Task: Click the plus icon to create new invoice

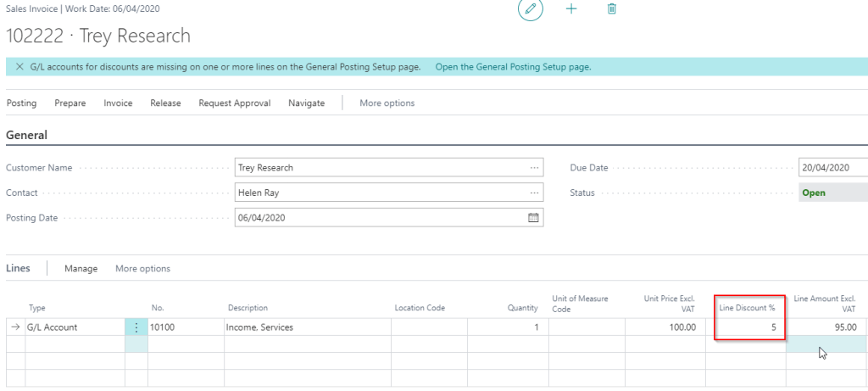Action: click(x=571, y=8)
